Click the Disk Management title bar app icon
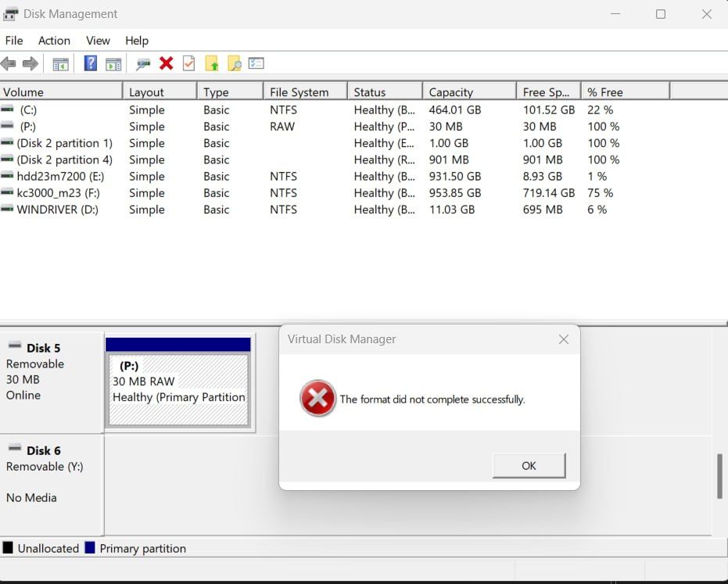Image resolution: width=728 pixels, height=584 pixels. [x=10, y=14]
